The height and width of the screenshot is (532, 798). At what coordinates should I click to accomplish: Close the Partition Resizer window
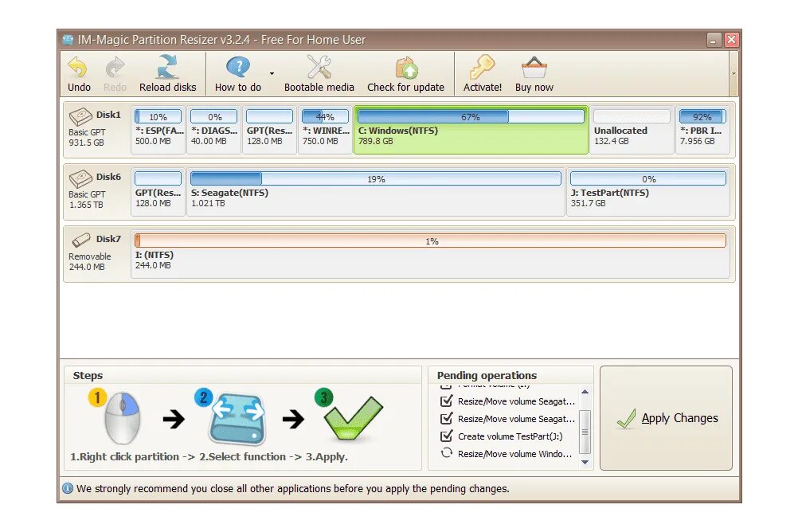(731, 40)
